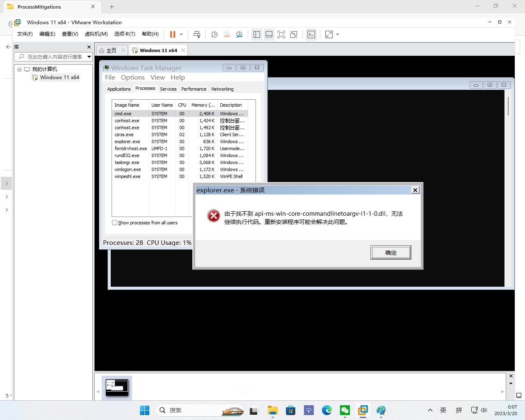This screenshot has height=420, width=525.
Task: Open the 编辑(E) menu
Action: [x=47, y=34]
